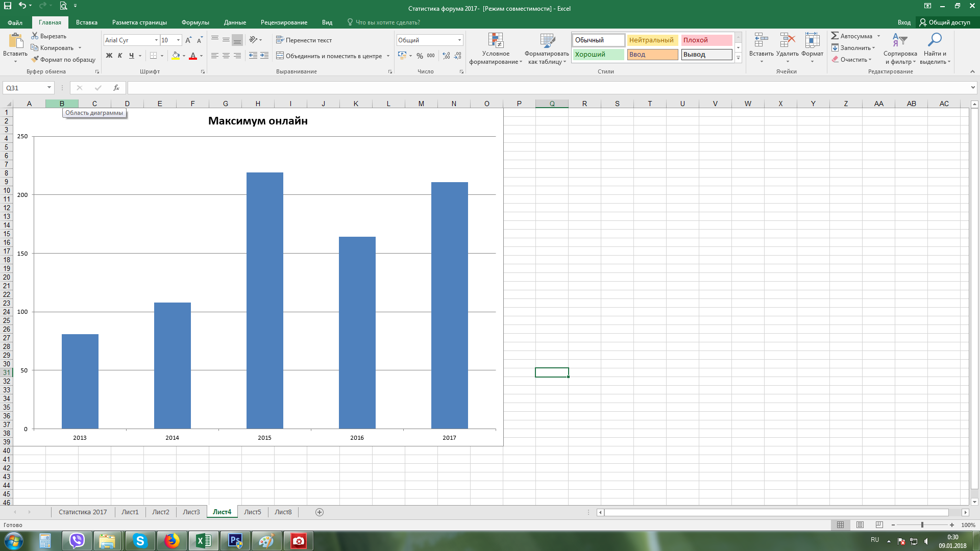Click the zoom slider handle

[x=922, y=525]
